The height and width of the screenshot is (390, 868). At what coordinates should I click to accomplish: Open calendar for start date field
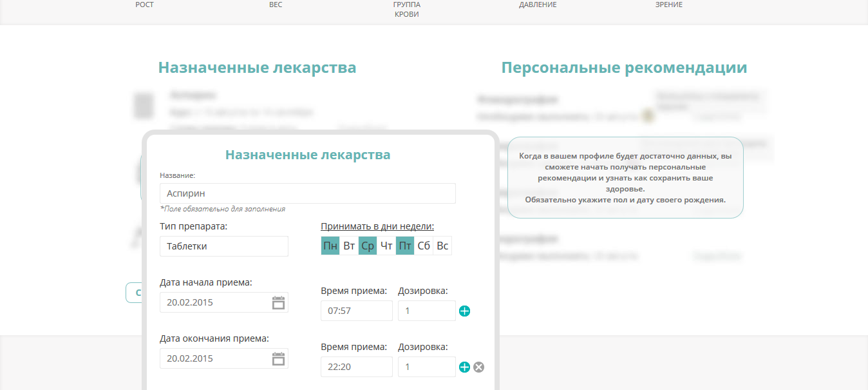278,302
